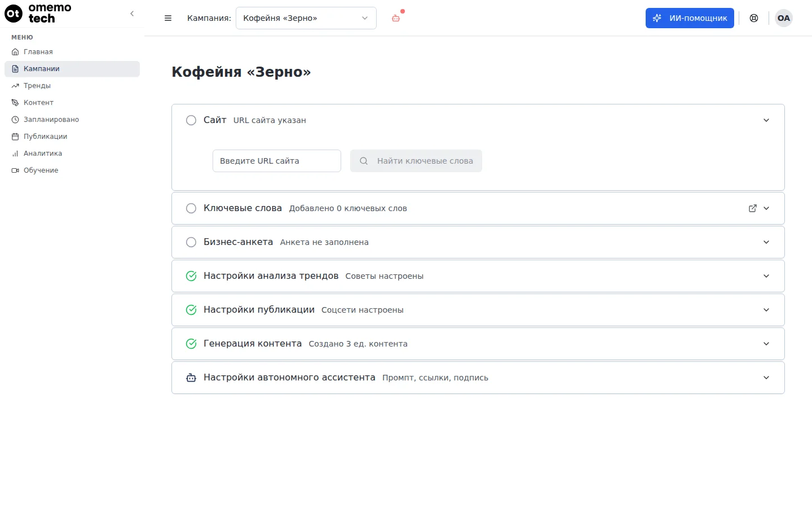Open keywords in new window icon
Viewport: 812px width, 508px height.
point(753,208)
